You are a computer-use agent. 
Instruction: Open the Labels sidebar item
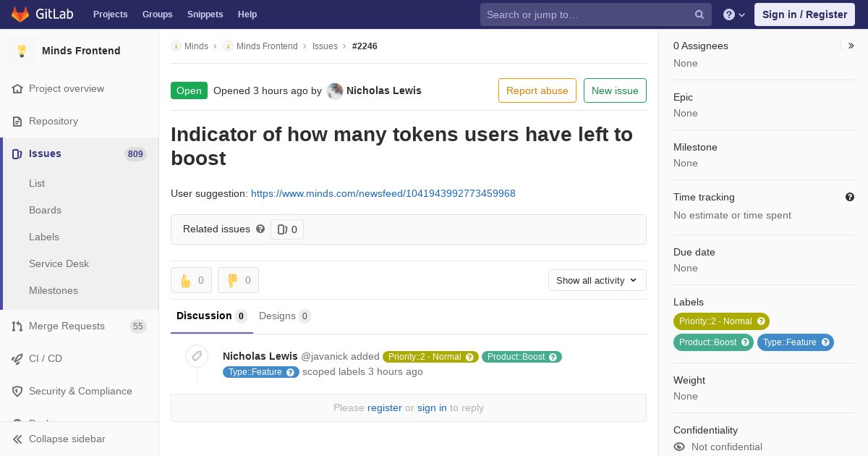[44, 237]
